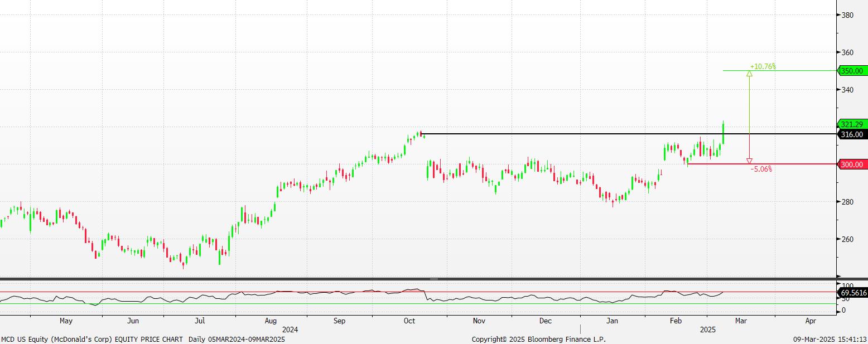Click the red downward arrowhead on measure line
Image resolution: width=868 pixels, height=344 pixels.
(749, 161)
